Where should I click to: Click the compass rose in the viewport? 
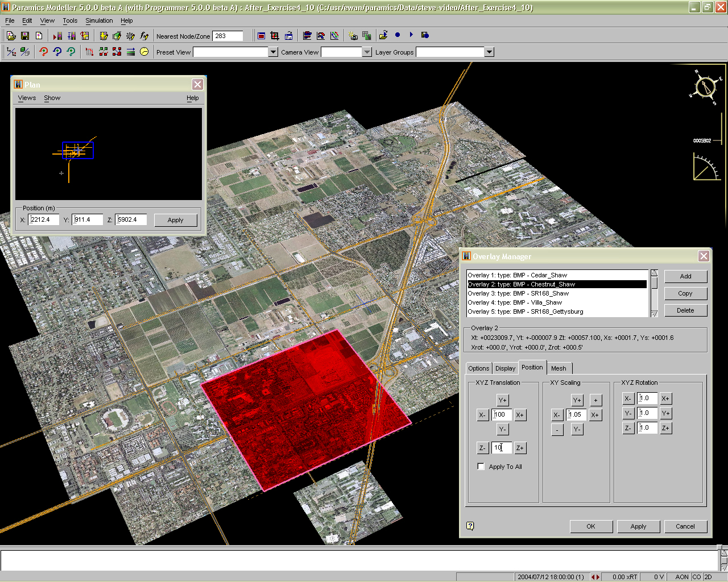[705, 88]
